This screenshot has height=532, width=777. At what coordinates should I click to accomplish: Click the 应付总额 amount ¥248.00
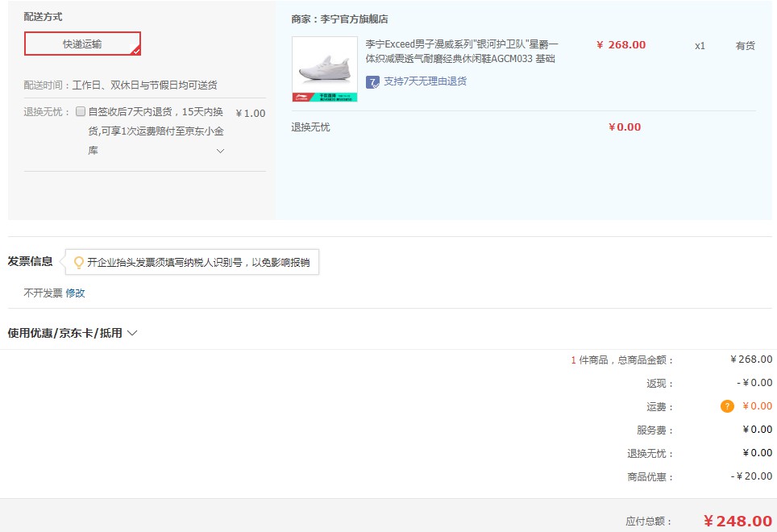click(738, 521)
